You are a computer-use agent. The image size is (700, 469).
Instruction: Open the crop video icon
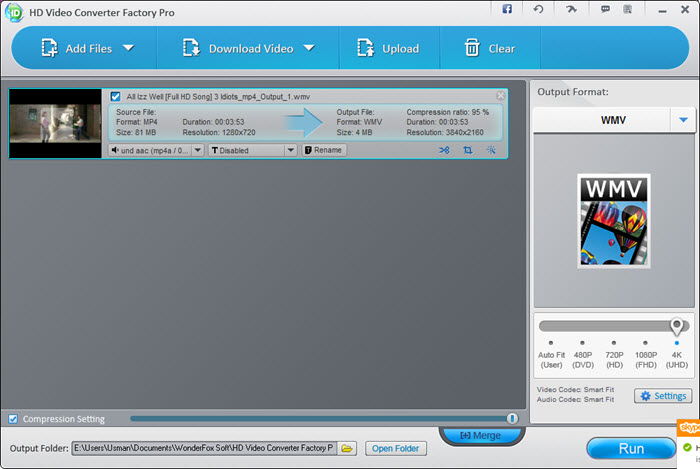click(x=467, y=150)
